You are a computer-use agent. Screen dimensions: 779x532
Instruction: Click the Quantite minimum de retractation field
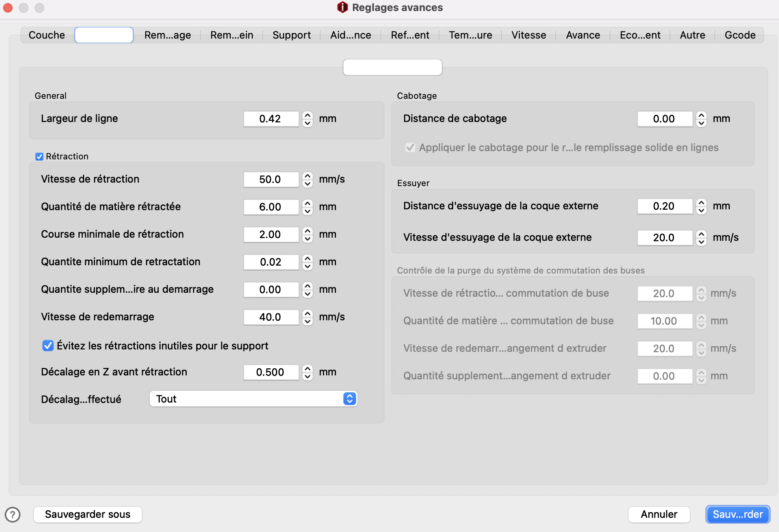pos(271,262)
